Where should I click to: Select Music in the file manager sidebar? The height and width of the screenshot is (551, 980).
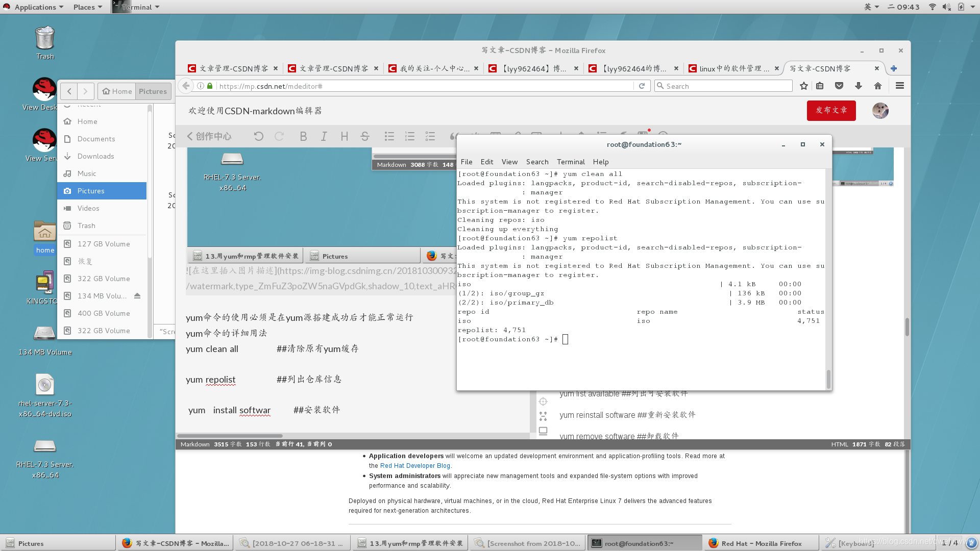pyautogui.click(x=102, y=173)
